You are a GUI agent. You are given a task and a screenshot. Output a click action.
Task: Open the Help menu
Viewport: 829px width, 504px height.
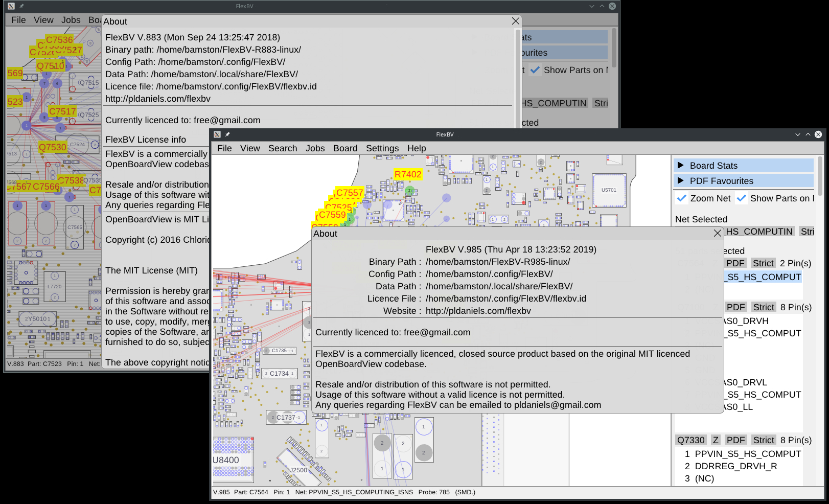417,148
